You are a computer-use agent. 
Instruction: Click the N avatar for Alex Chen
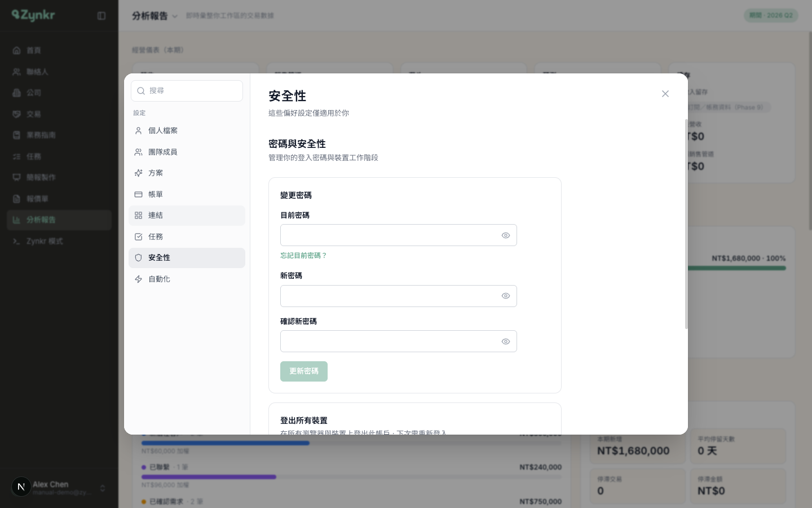click(x=21, y=487)
